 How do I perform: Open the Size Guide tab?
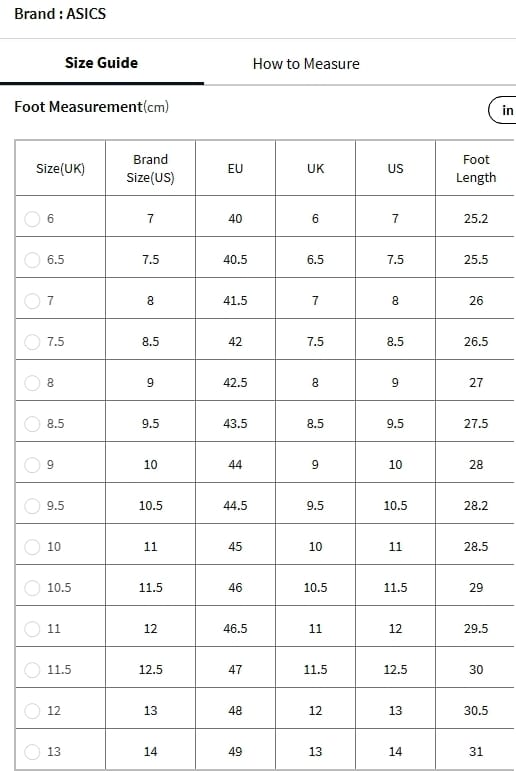101,63
